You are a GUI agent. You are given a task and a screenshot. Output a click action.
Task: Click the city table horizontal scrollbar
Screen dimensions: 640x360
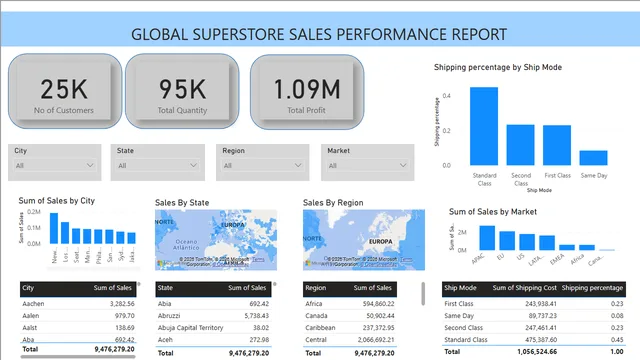tap(78, 356)
